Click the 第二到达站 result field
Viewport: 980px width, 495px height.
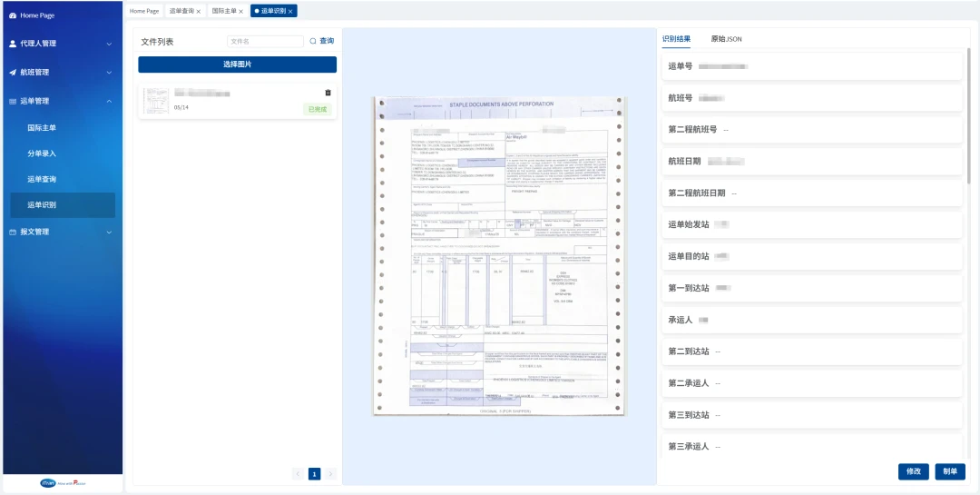812,351
